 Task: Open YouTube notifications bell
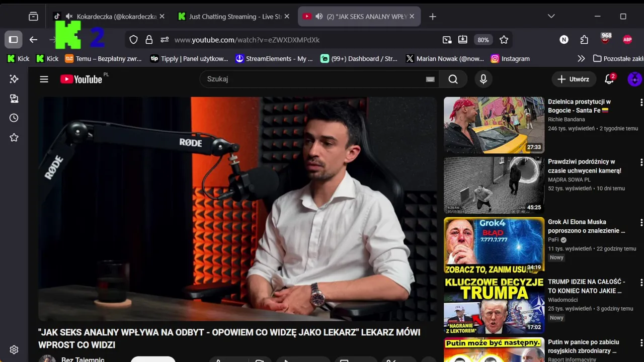click(x=609, y=79)
